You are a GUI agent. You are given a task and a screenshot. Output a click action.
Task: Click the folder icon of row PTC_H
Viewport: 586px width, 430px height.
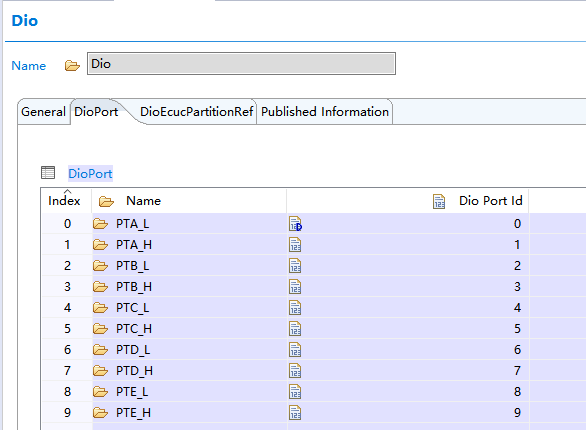[x=100, y=328]
